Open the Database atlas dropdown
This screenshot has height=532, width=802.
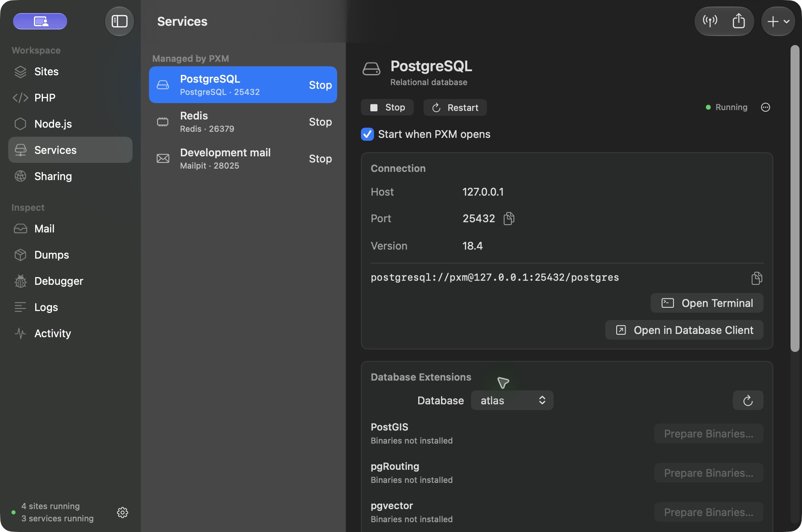point(512,400)
